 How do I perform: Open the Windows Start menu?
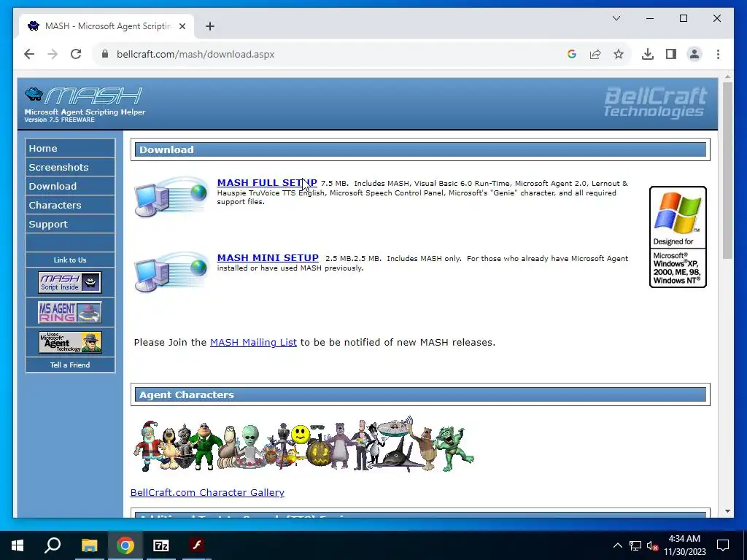click(18, 545)
